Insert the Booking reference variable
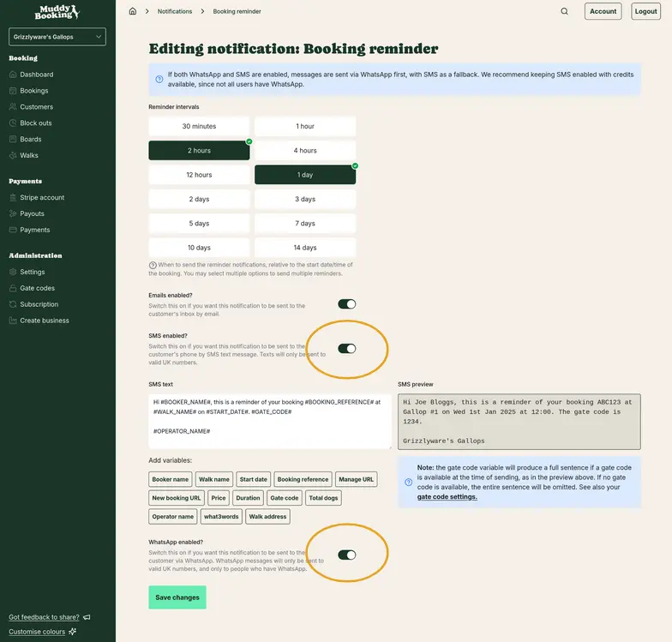This screenshot has width=672, height=642. (x=303, y=479)
